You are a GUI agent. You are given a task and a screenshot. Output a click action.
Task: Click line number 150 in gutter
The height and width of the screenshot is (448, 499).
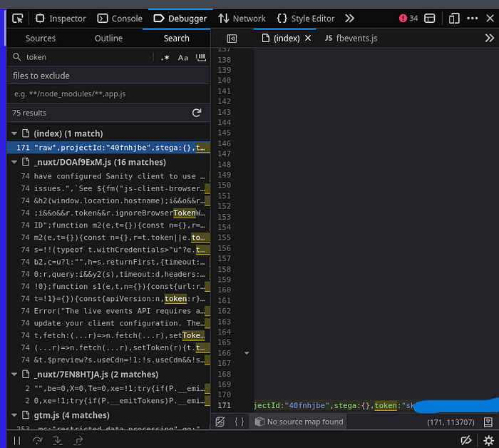(x=225, y=185)
